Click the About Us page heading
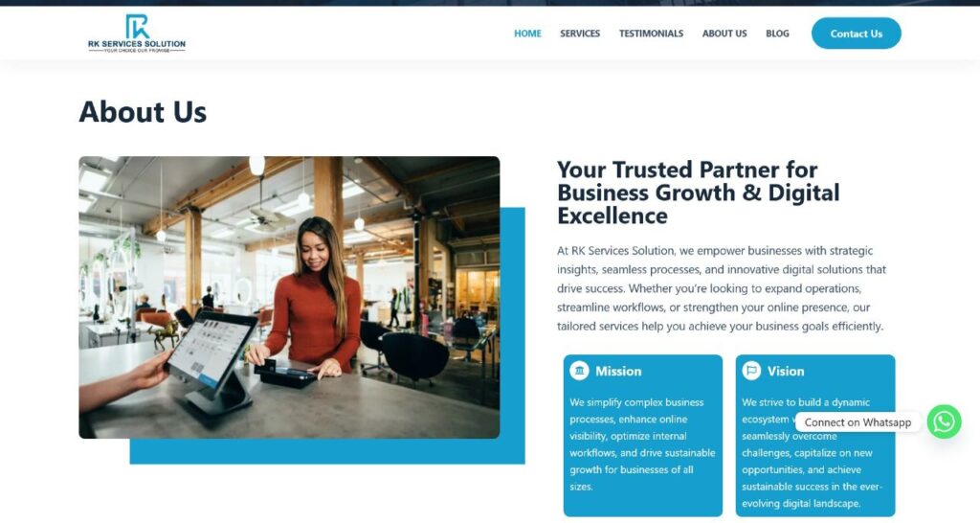980x523 pixels. coord(143,112)
